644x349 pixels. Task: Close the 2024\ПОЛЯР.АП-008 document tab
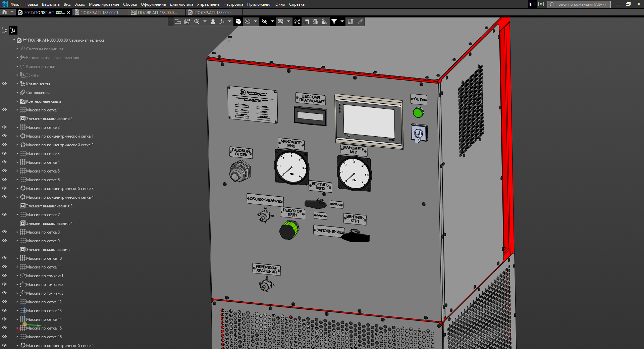[x=69, y=12]
